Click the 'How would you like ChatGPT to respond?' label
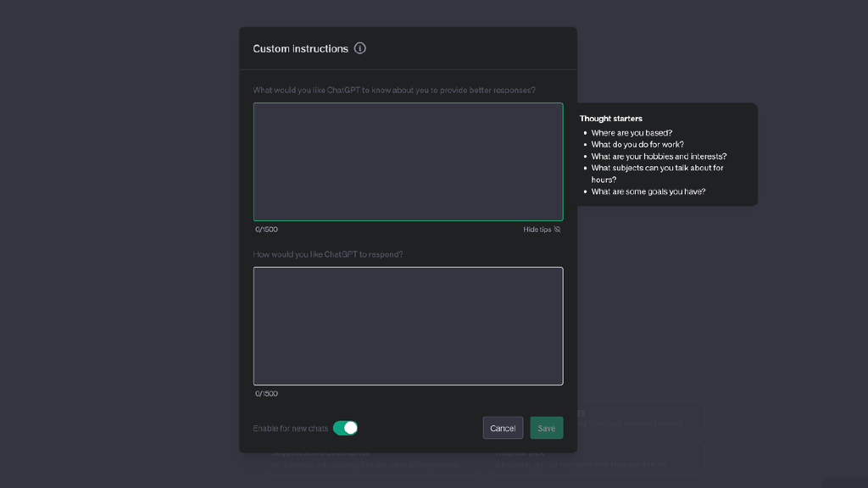868x488 pixels. tap(327, 254)
